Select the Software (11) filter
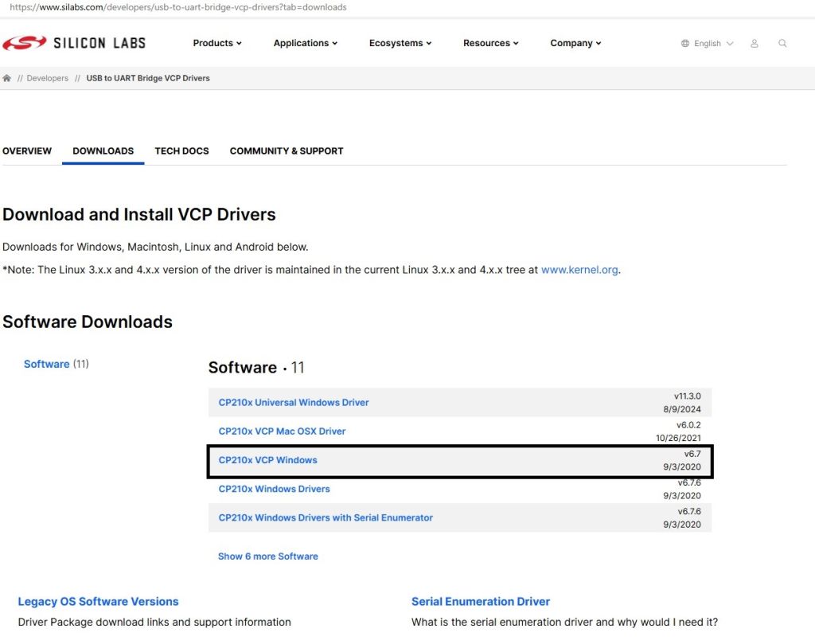Viewport: 815px width, 644px height. click(57, 364)
